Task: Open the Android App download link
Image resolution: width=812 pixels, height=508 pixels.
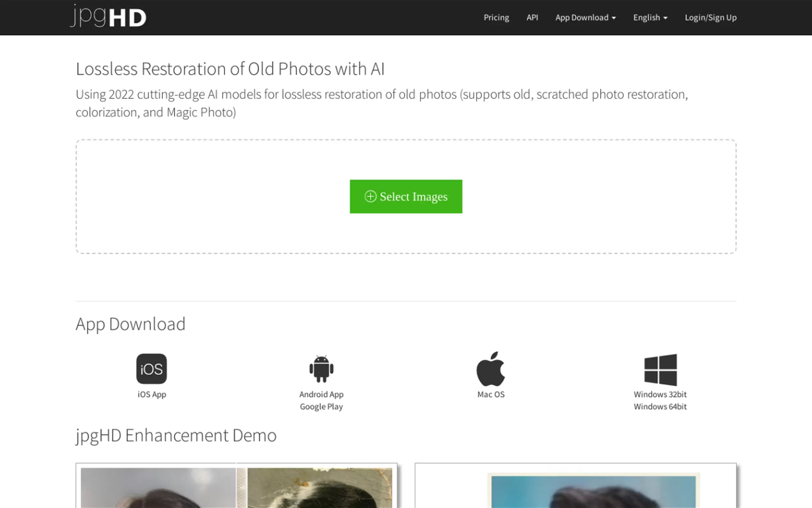Action: pos(321,394)
